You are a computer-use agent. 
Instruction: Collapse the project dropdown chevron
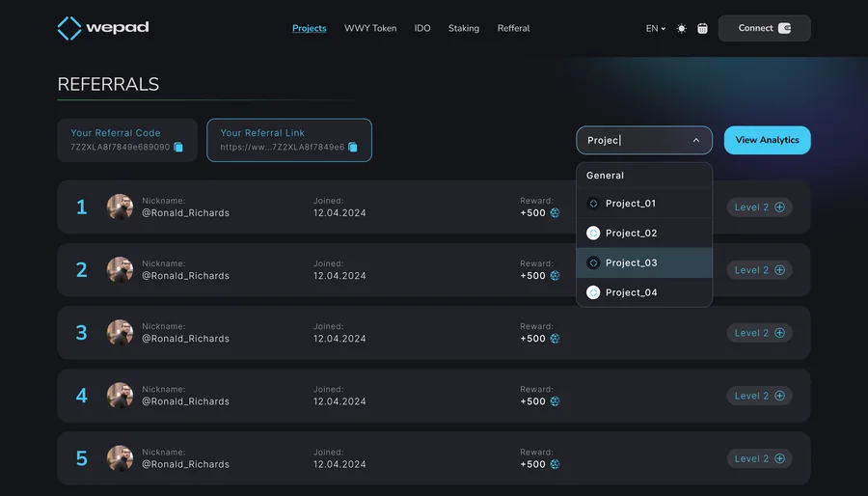(x=695, y=140)
